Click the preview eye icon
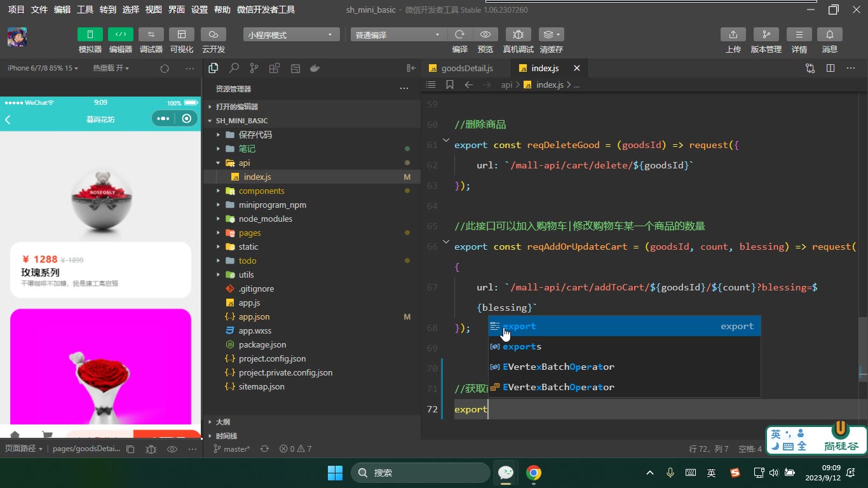868x488 pixels. 485,34
